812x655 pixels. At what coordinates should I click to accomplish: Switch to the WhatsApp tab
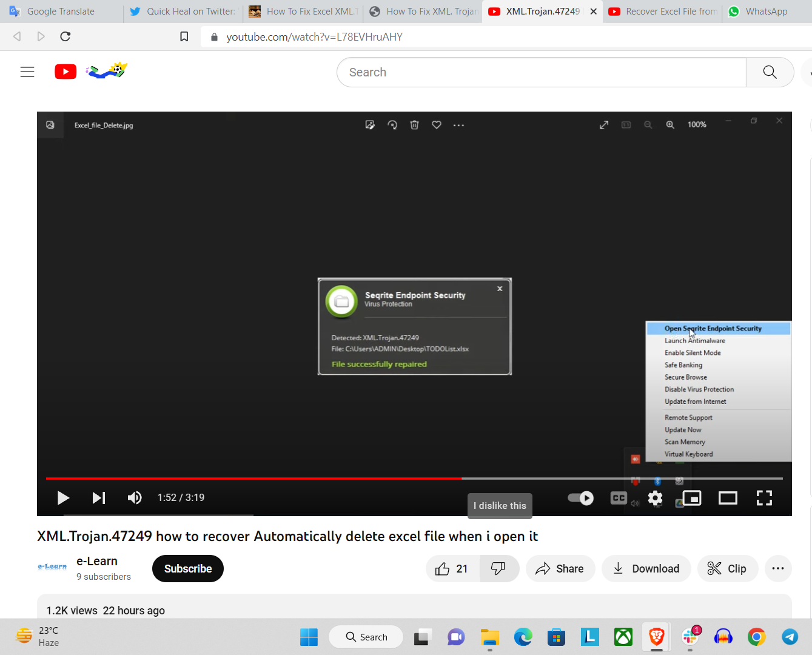[766, 12]
